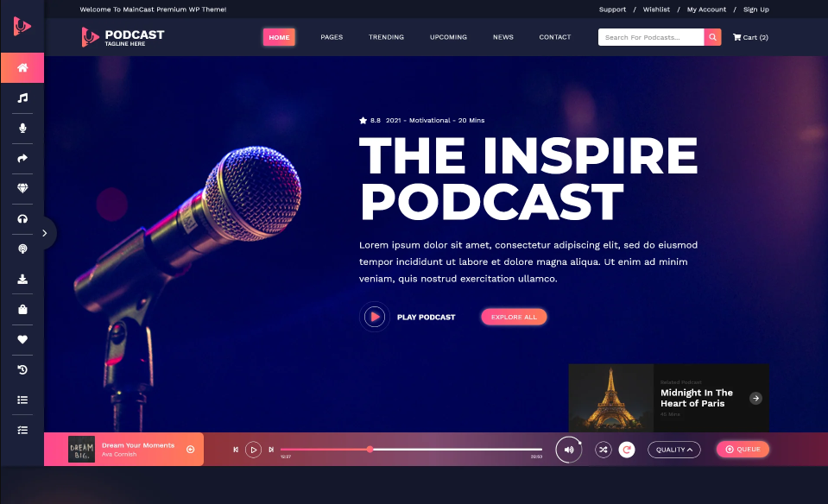Open the Quality dropdown in the player
The image size is (828, 504).
click(673, 450)
